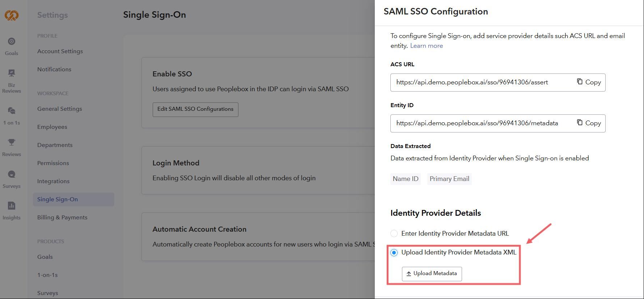Open Biz Reviews from the sidebar
644x299 pixels.
[12, 73]
